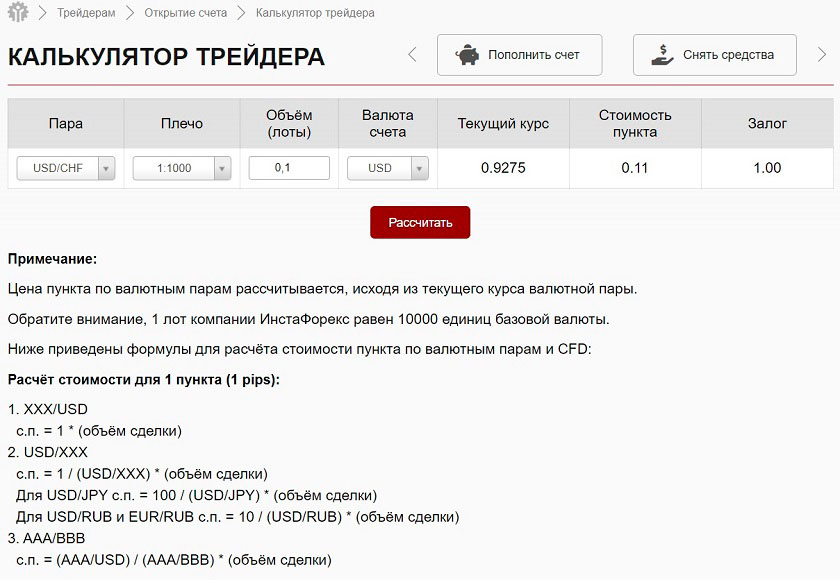
Task: Click the piggy bank icon
Action: 467,55
